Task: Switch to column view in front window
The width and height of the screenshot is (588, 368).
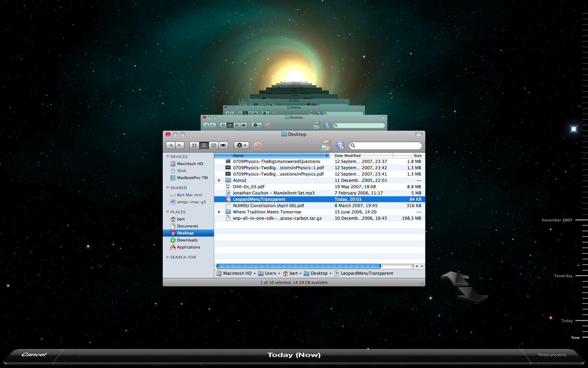Action: coord(213,145)
